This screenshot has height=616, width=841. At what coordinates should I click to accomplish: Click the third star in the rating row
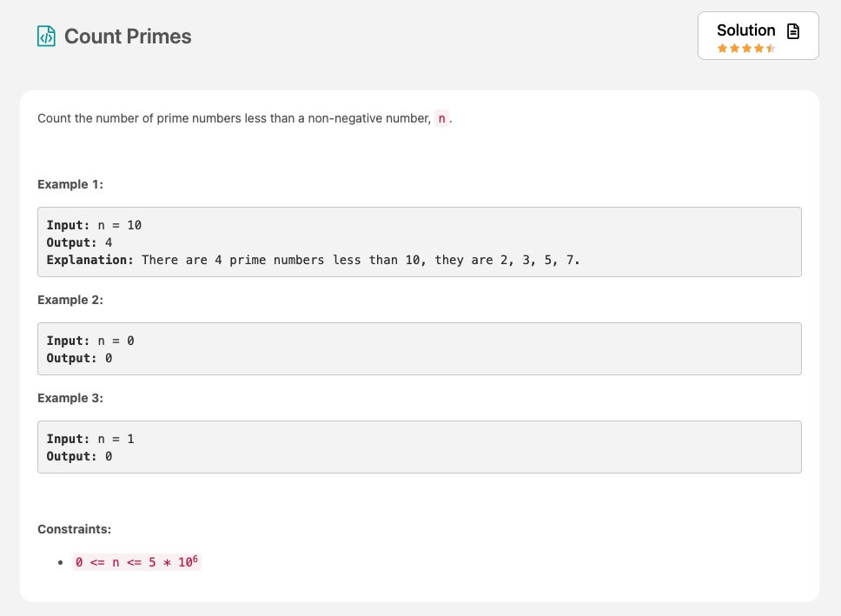point(747,48)
